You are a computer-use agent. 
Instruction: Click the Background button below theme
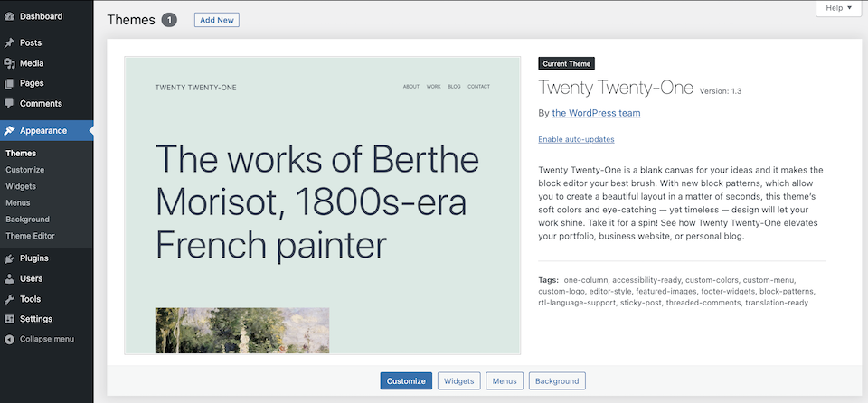click(557, 381)
